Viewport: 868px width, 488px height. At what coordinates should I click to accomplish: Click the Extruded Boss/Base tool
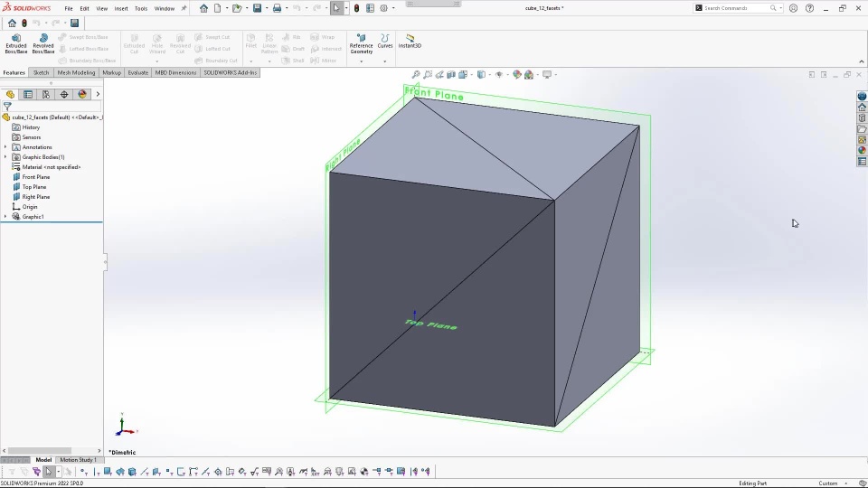tap(16, 43)
